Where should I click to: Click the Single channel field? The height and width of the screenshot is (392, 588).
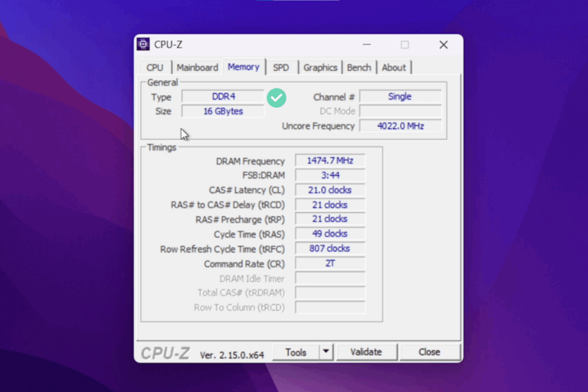click(x=400, y=96)
